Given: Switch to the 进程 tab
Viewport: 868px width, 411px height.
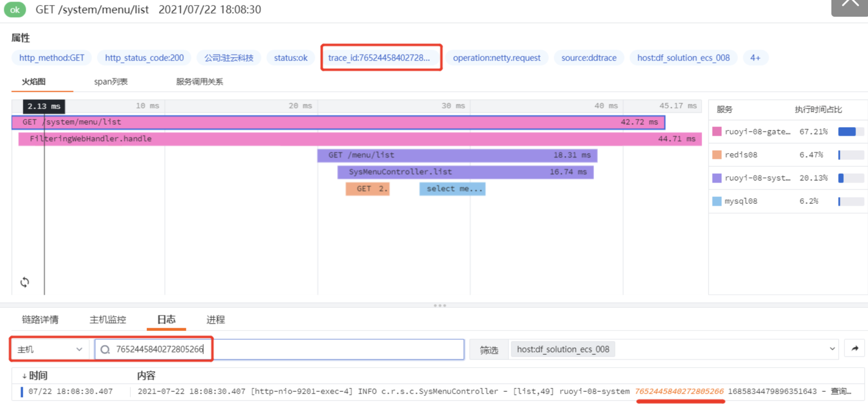Looking at the screenshot, I should (215, 320).
